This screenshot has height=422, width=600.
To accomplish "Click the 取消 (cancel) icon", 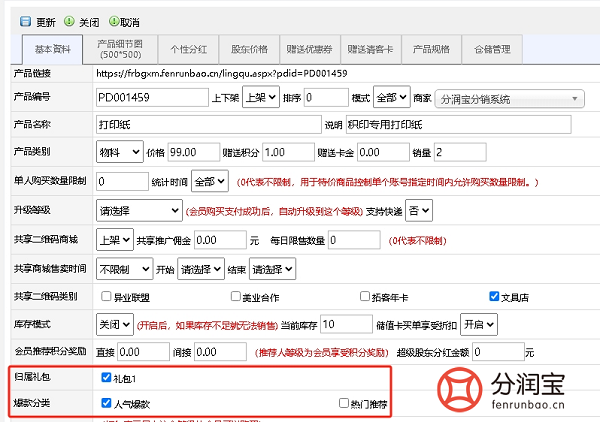I will [114, 21].
